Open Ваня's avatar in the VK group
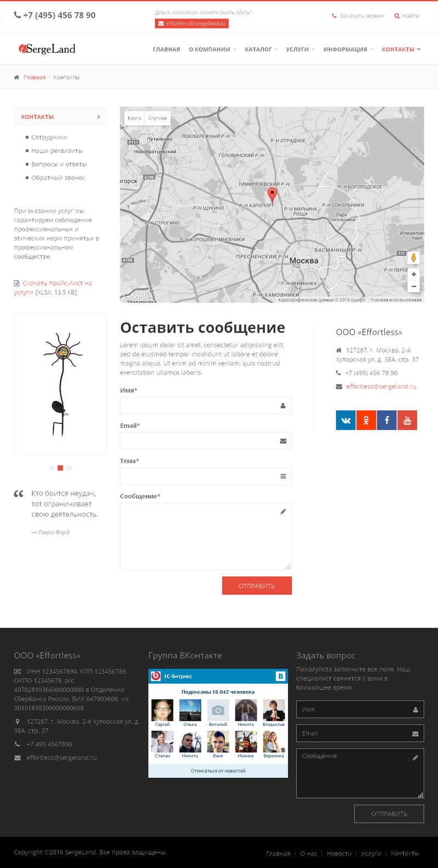The image size is (438, 868). click(x=218, y=742)
